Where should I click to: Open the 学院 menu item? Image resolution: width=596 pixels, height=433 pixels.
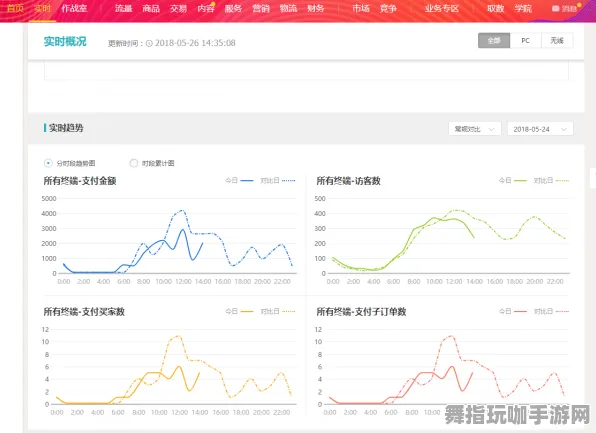click(x=523, y=8)
